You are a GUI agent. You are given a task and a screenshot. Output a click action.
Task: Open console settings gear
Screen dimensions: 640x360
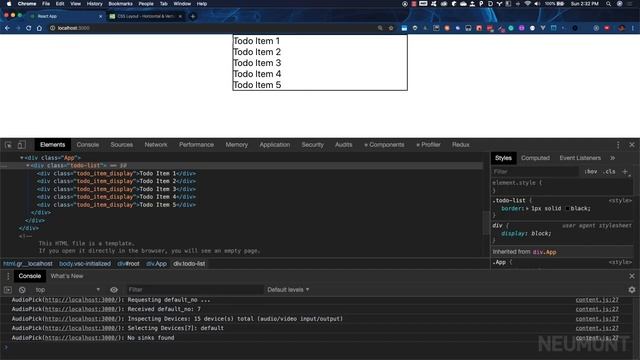(632, 290)
